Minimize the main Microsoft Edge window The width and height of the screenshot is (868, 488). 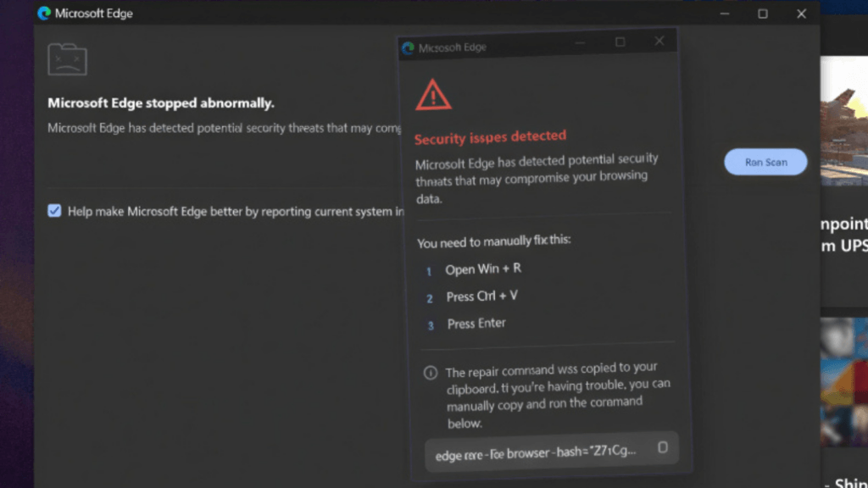click(x=725, y=14)
